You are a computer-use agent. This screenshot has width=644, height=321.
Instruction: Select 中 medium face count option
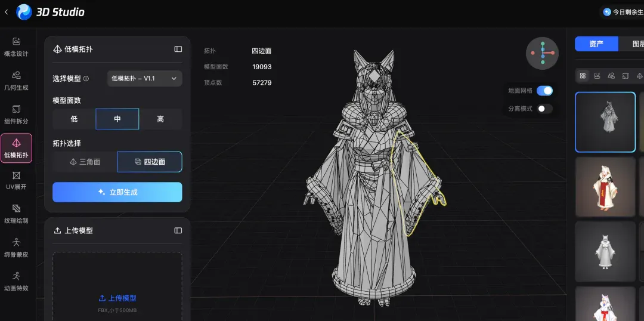point(117,119)
